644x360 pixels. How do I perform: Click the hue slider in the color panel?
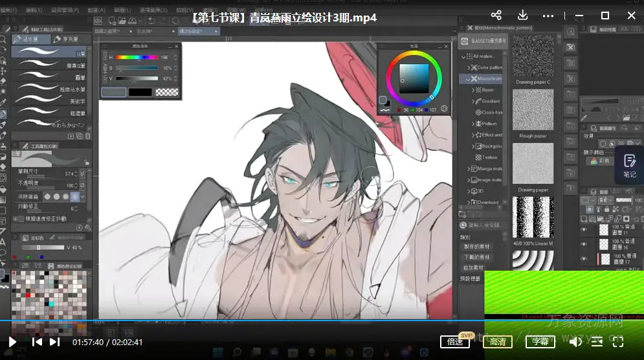point(137,58)
